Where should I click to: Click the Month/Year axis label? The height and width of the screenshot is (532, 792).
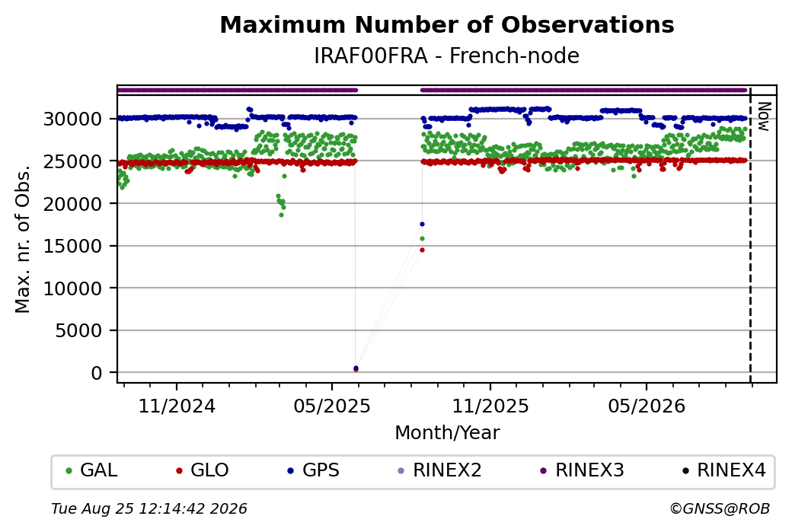click(x=447, y=432)
